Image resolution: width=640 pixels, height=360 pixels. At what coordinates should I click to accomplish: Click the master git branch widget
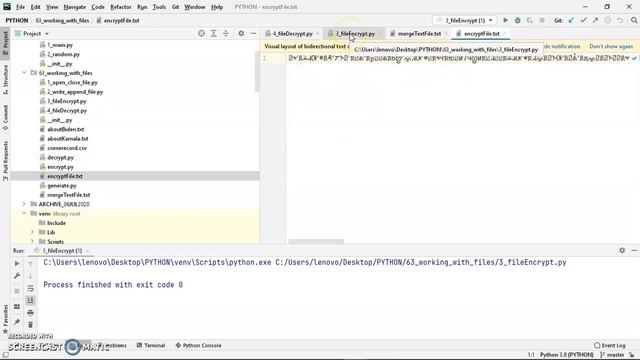tap(612, 355)
